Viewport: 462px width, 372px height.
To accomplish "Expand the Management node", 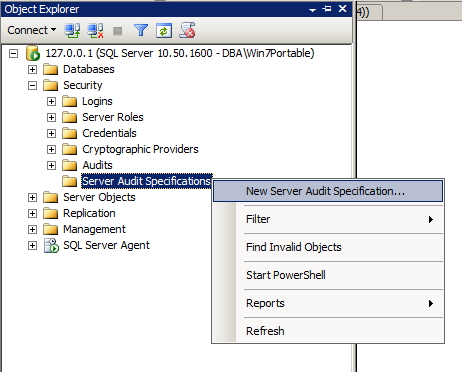I will [x=32, y=229].
